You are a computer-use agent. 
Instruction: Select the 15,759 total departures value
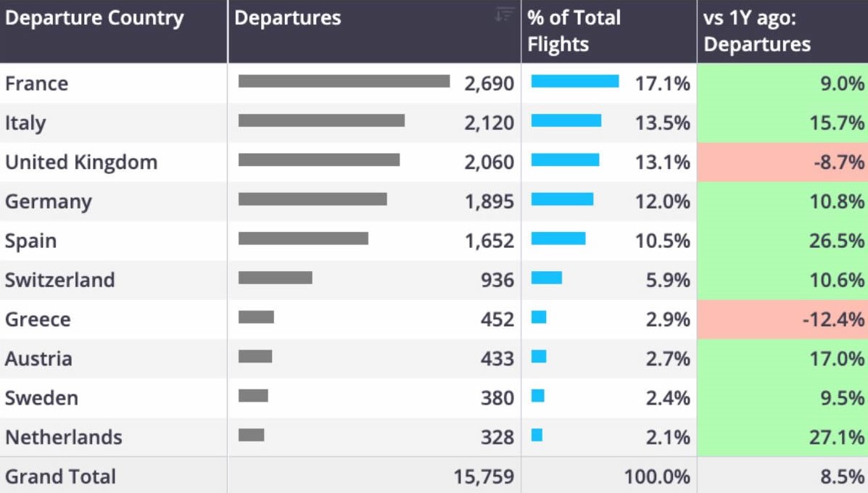[484, 476]
